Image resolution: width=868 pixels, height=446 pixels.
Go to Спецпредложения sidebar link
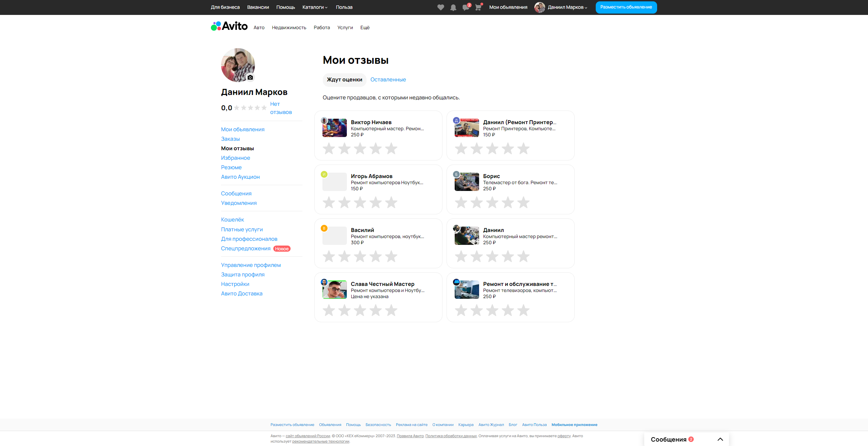coord(245,248)
